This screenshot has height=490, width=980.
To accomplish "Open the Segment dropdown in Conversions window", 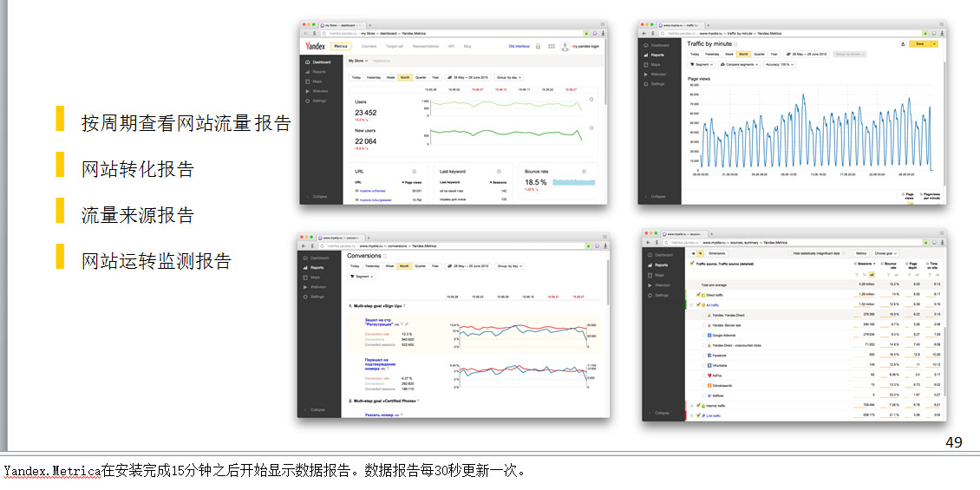I will (362, 276).
